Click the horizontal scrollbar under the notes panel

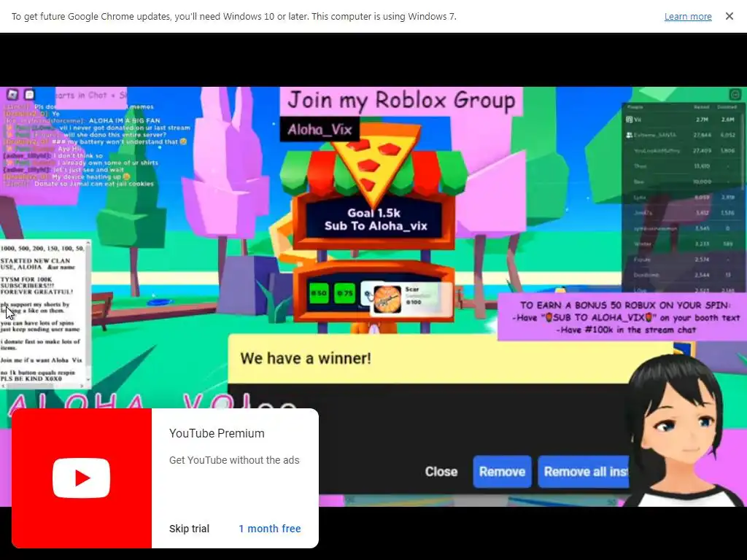tap(44, 386)
